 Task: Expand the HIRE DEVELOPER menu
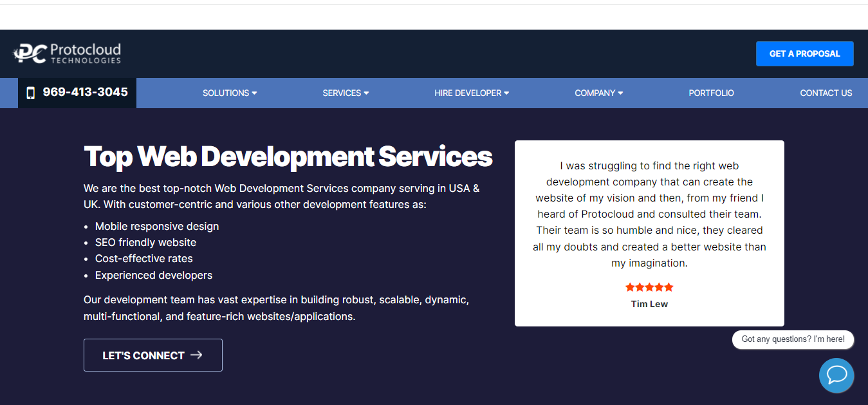pos(472,93)
